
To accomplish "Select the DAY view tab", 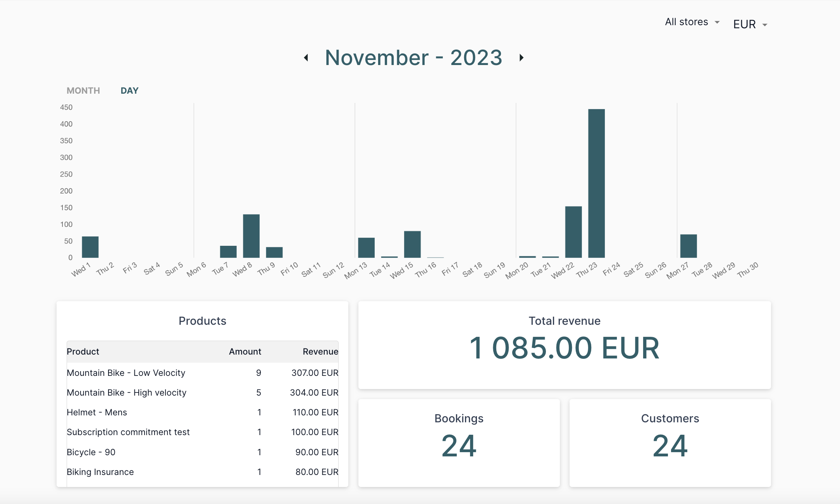I will click(x=129, y=90).
